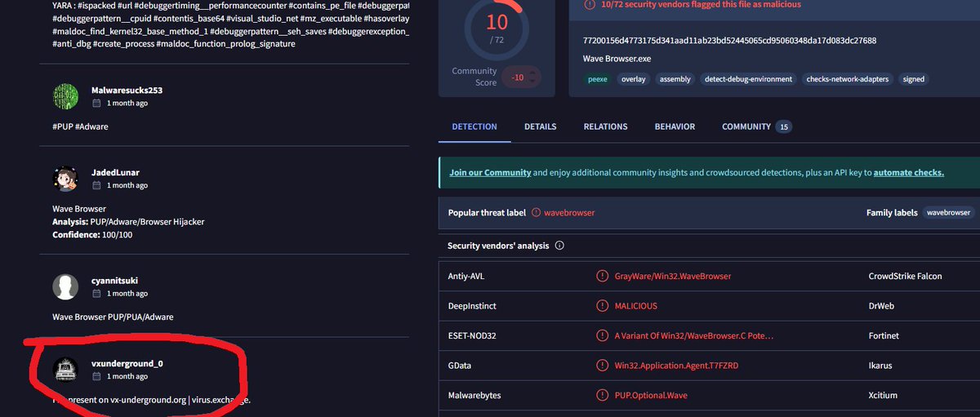
Task: Click calendar icon under cyannitsuki
Action: pos(96,293)
